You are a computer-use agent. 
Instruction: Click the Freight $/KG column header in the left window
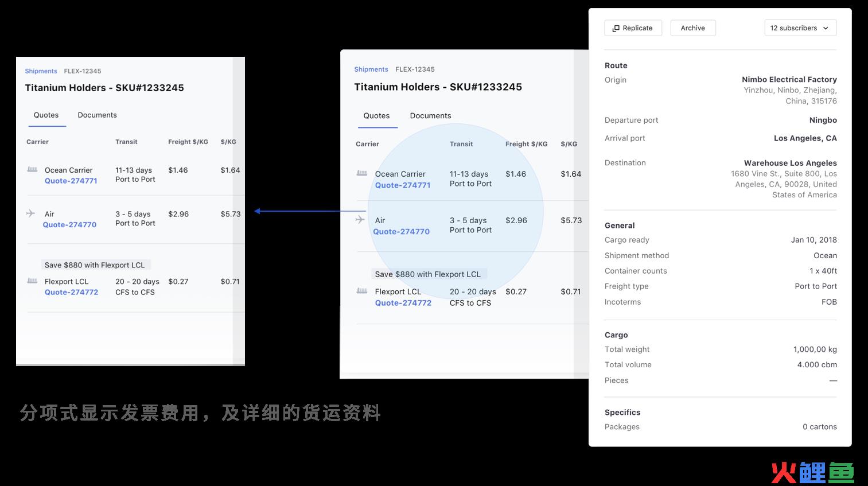(188, 142)
